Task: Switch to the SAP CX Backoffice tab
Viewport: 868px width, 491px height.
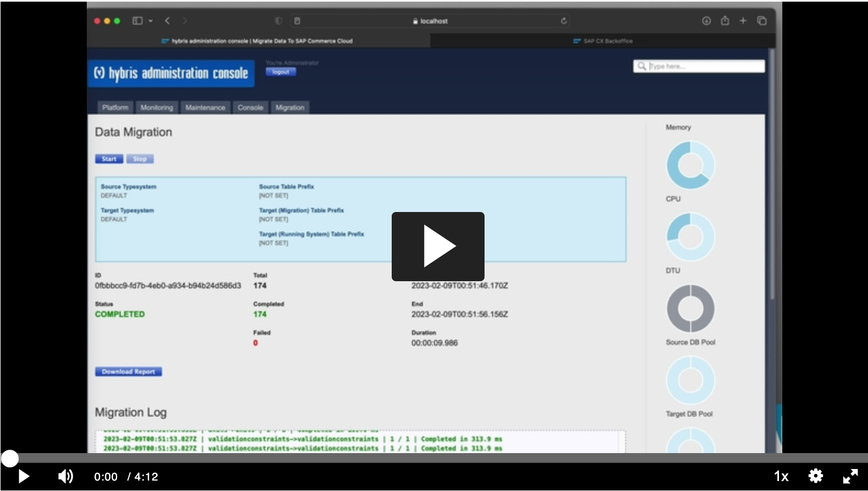Action: (603, 41)
